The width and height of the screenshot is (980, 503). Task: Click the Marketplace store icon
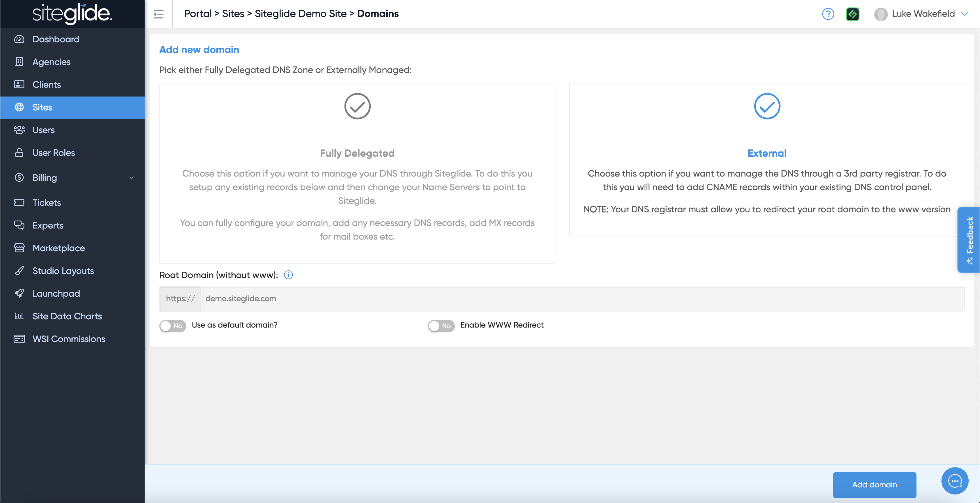coord(19,248)
